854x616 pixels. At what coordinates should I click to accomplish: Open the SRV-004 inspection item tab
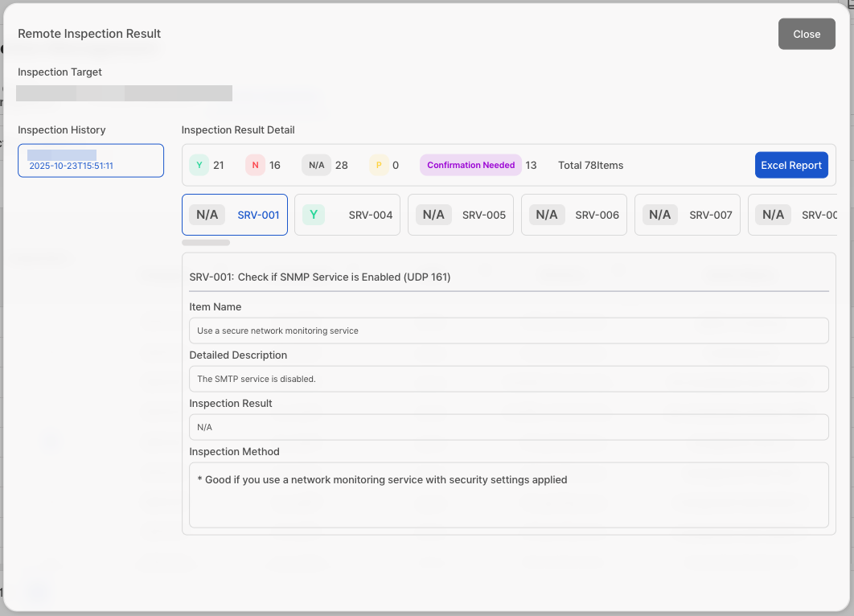(347, 215)
